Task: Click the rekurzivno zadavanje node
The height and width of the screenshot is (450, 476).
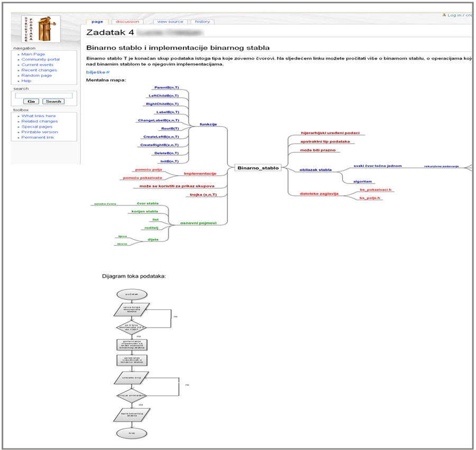Action: 441,167
